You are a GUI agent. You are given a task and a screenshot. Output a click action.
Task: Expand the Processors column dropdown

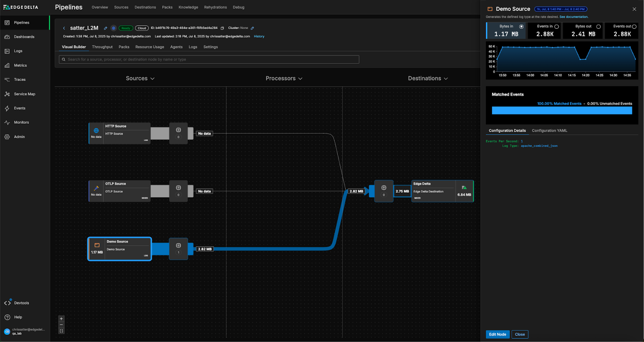click(284, 79)
